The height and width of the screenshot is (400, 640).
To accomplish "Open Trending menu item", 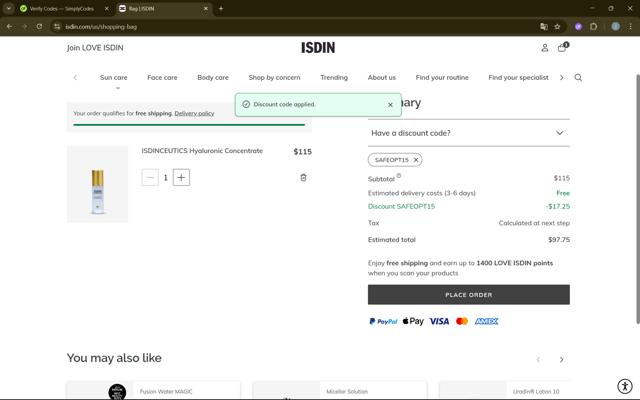I will coord(334,78).
